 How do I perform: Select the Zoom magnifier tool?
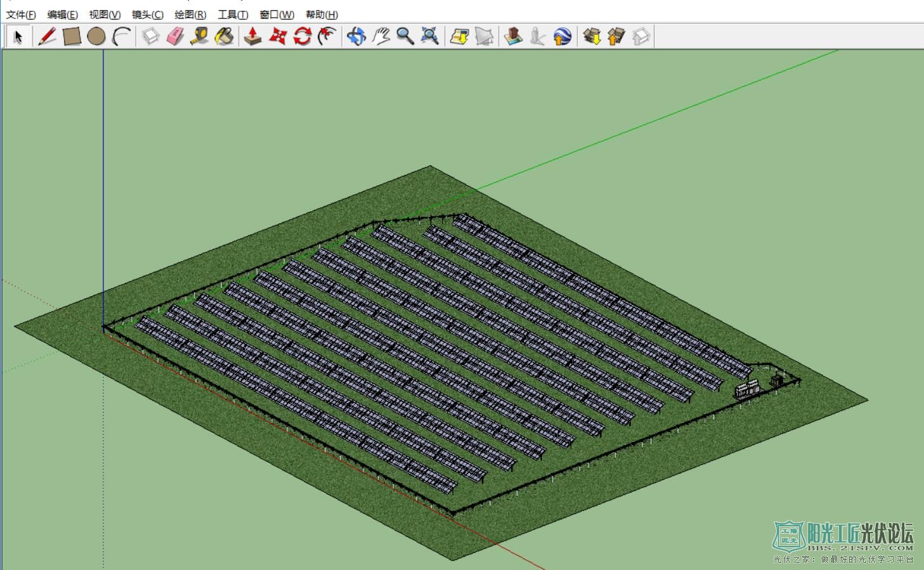(x=405, y=37)
